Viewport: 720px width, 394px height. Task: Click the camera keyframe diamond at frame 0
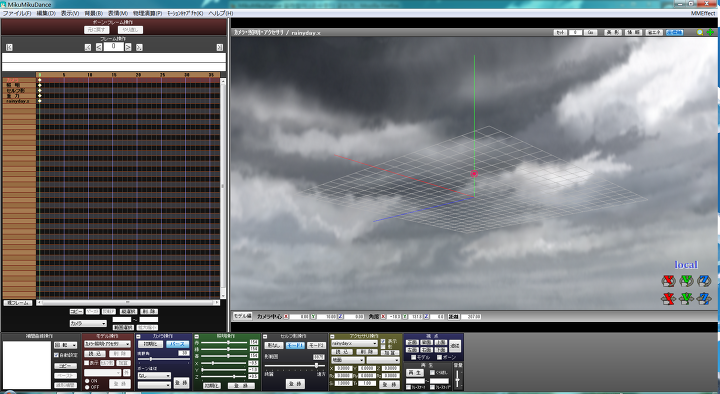coord(40,80)
